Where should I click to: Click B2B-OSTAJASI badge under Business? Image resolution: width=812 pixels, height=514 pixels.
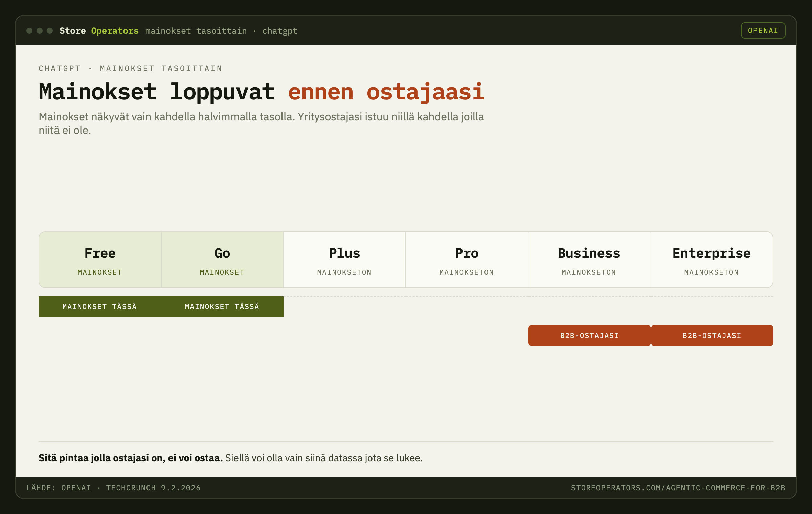(x=589, y=335)
